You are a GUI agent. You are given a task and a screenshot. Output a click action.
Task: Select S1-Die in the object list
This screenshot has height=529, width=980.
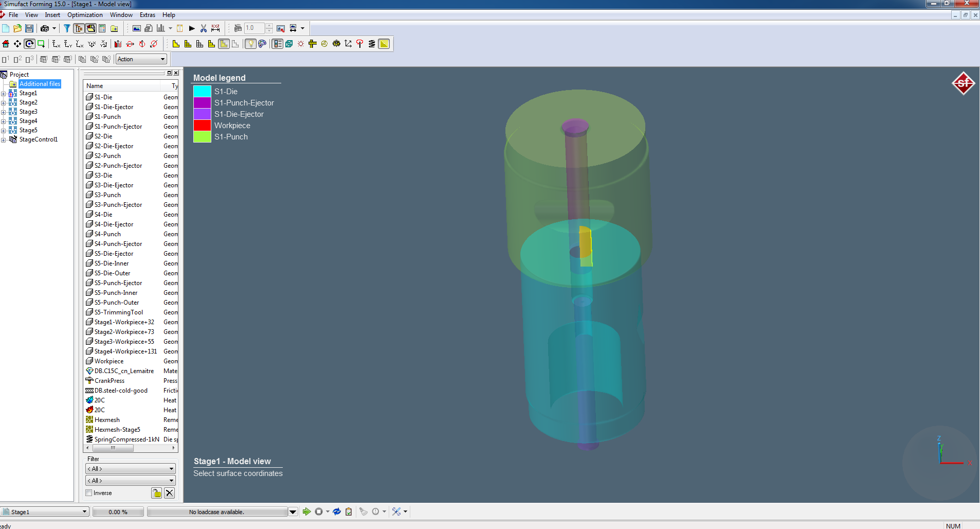click(103, 97)
